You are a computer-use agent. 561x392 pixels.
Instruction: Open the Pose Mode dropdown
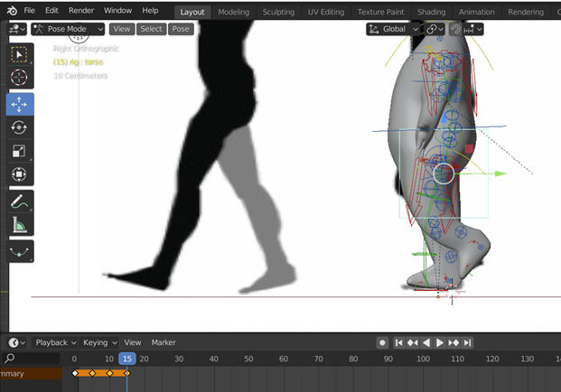pos(68,29)
